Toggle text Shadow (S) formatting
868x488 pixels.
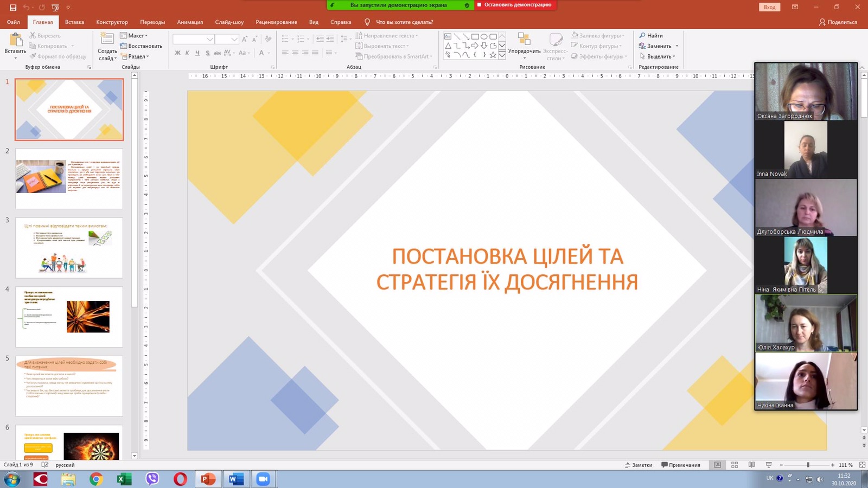207,53
